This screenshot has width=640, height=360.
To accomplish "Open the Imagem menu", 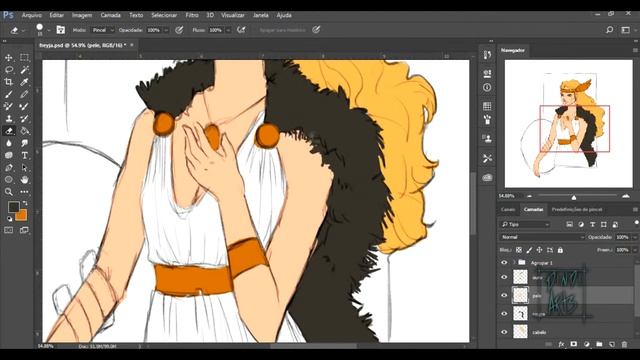I will tap(82, 15).
